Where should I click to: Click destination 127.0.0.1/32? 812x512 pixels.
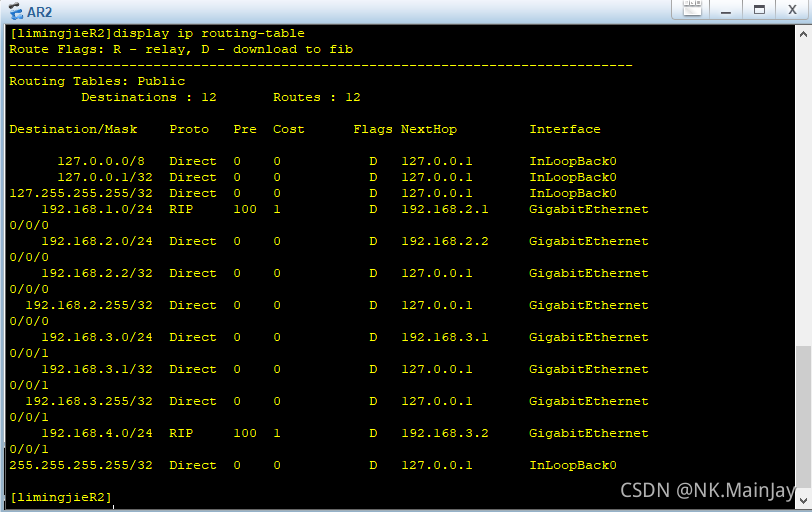[105, 178]
